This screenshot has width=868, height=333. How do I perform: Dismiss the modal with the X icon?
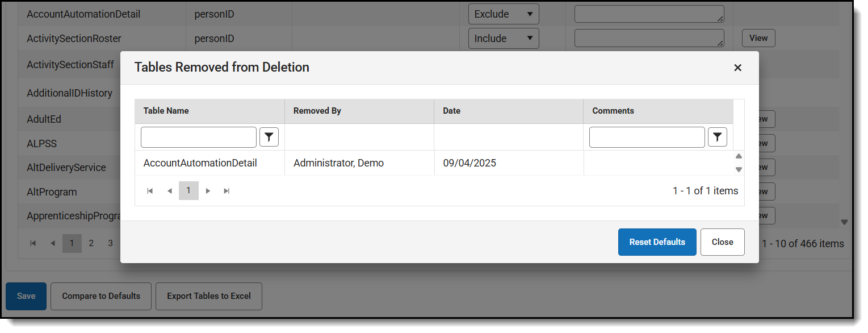tap(737, 67)
